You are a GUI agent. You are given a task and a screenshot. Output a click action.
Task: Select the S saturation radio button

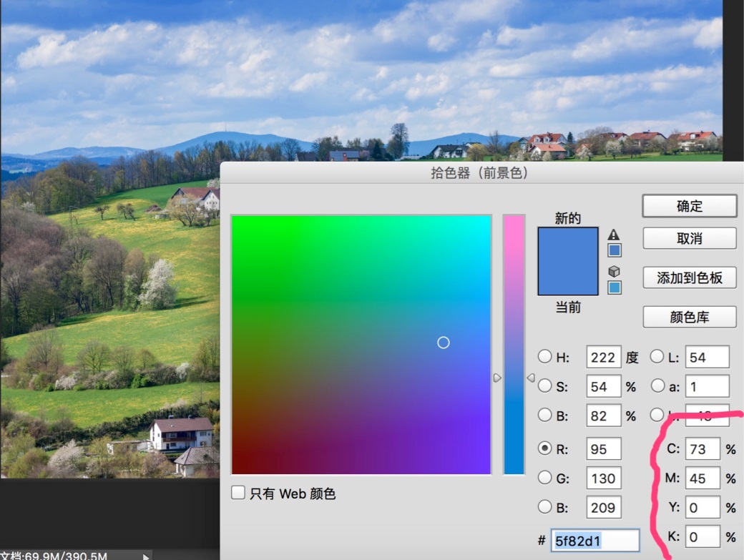544,386
